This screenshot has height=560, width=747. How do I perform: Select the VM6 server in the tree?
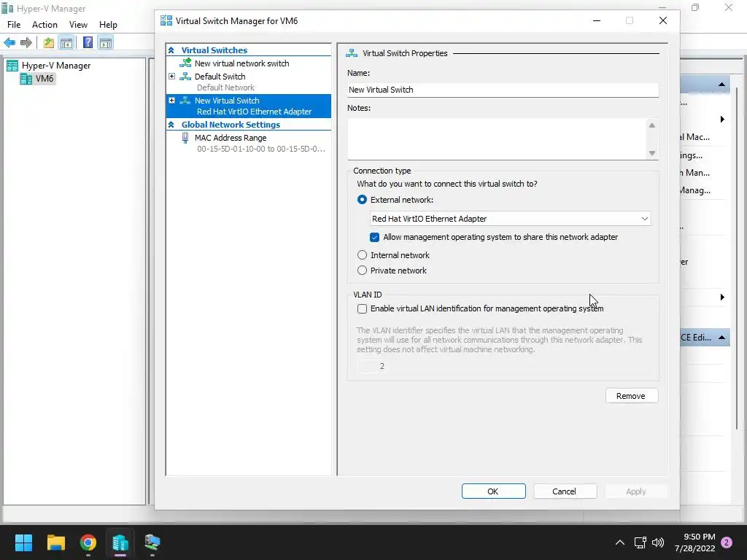(x=38, y=79)
